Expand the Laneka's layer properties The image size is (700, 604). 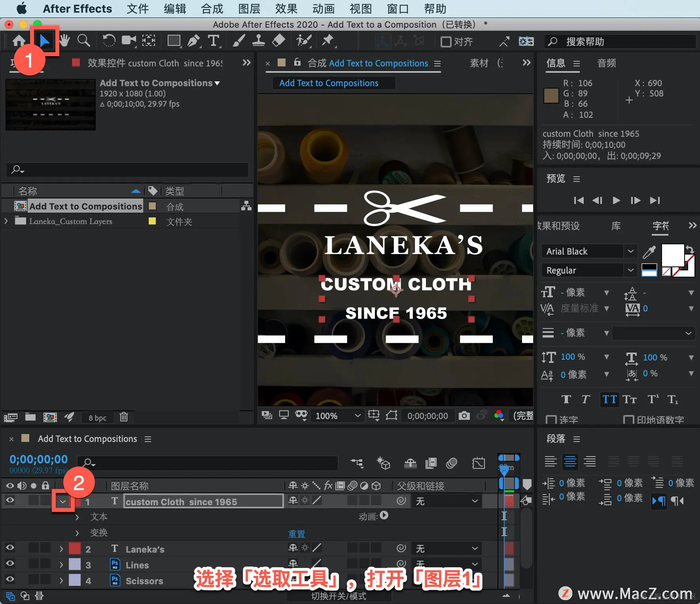coord(61,549)
